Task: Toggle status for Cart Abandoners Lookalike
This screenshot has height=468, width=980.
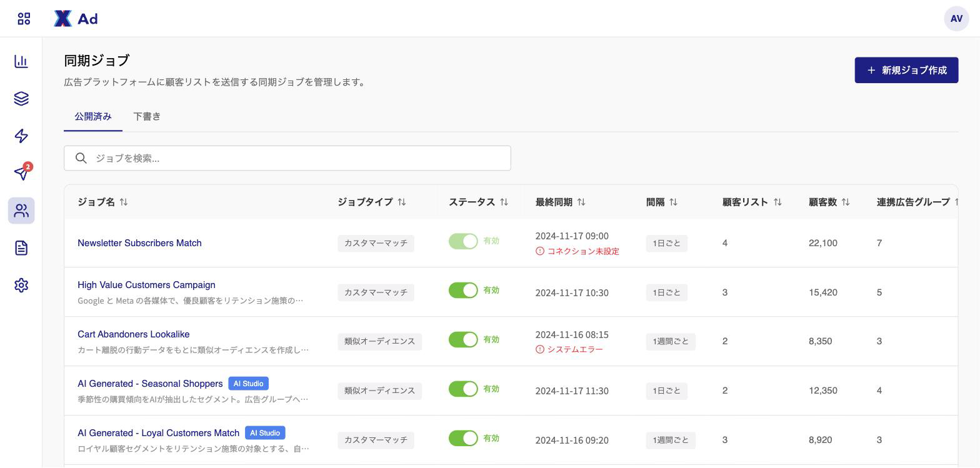Action: [463, 339]
